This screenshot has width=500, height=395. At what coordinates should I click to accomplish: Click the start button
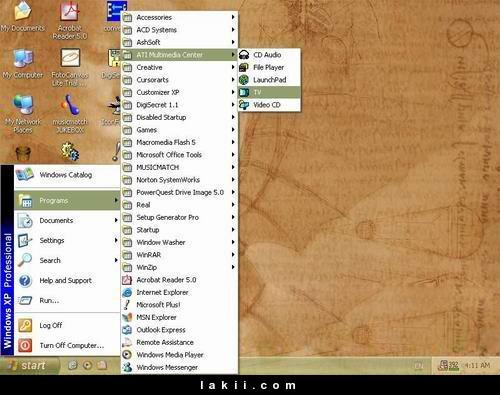pos(29,366)
